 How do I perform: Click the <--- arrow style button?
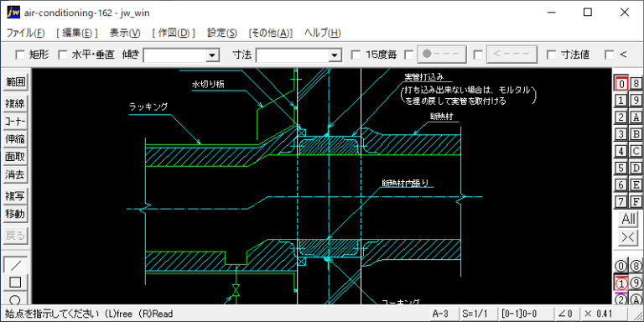point(512,55)
